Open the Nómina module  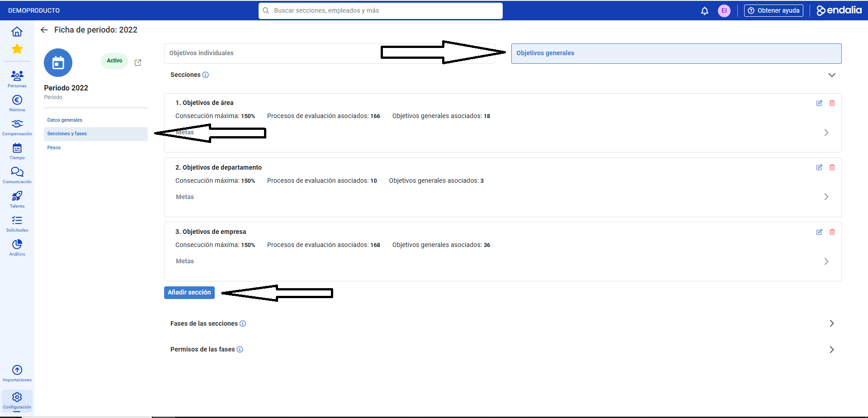click(x=17, y=103)
